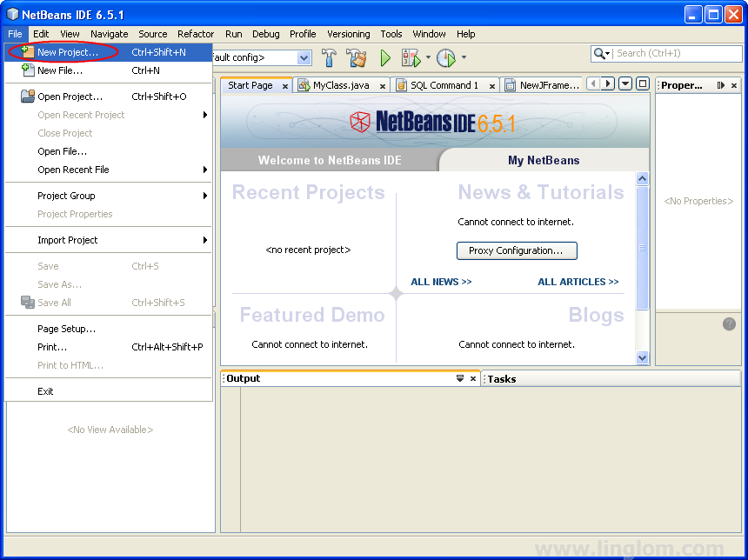Open the Source menu

[x=153, y=34]
